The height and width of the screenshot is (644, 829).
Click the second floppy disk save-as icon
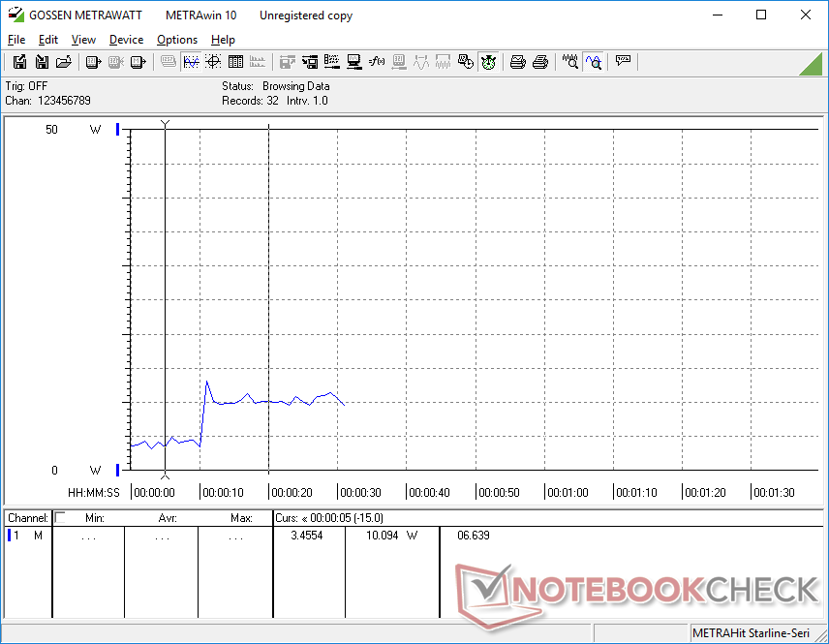(42, 62)
